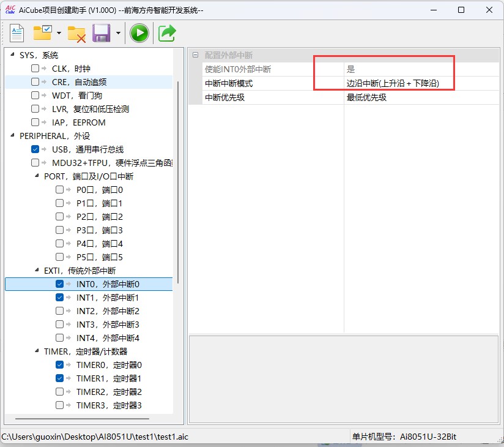This screenshot has width=504, height=447.
Task: Open the 中断中断模式 value 边沿中断
Action: click(421, 83)
